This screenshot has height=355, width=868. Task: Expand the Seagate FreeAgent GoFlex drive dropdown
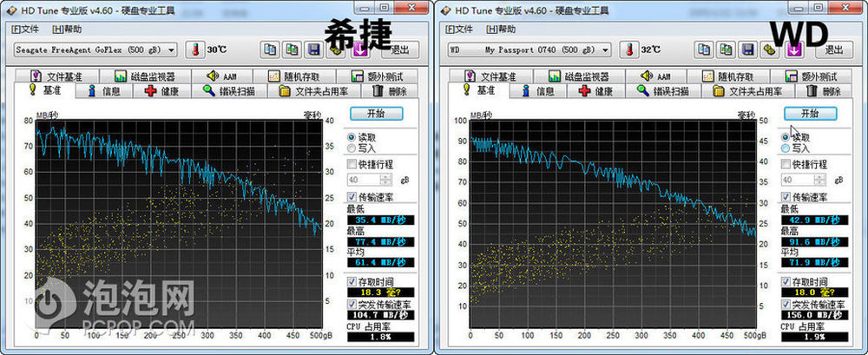pyautogui.click(x=171, y=49)
